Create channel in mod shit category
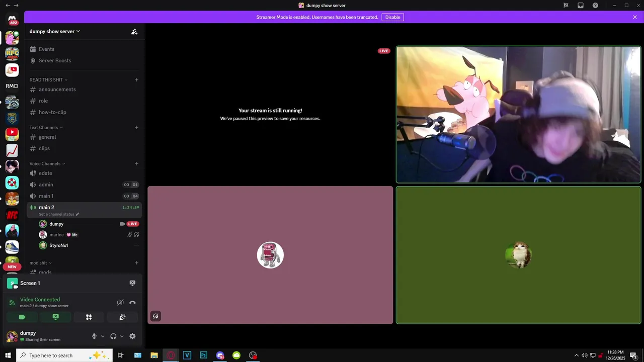This screenshot has height=362, width=644. click(136, 263)
